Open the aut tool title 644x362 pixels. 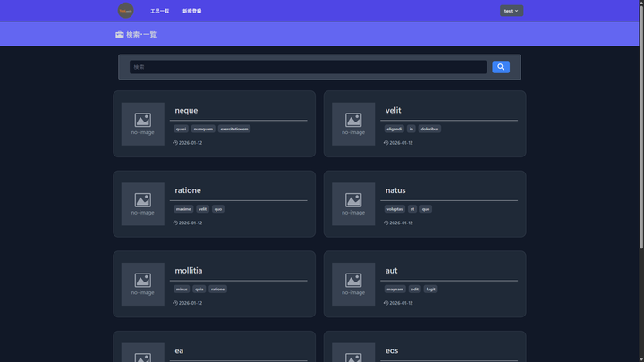(391, 271)
